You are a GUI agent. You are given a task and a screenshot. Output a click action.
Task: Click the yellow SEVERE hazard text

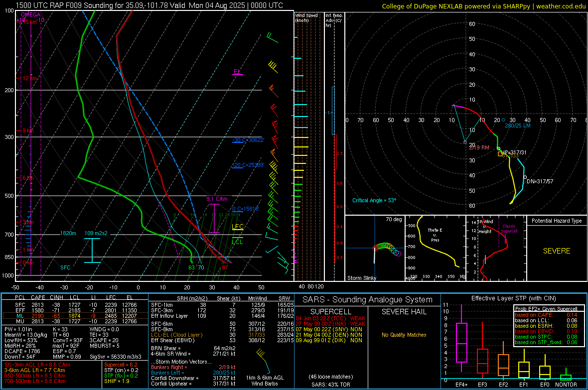coord(557,251)
